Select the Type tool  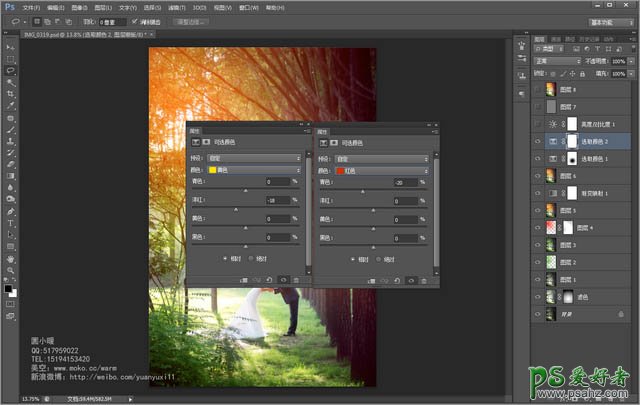click(10, 222)
